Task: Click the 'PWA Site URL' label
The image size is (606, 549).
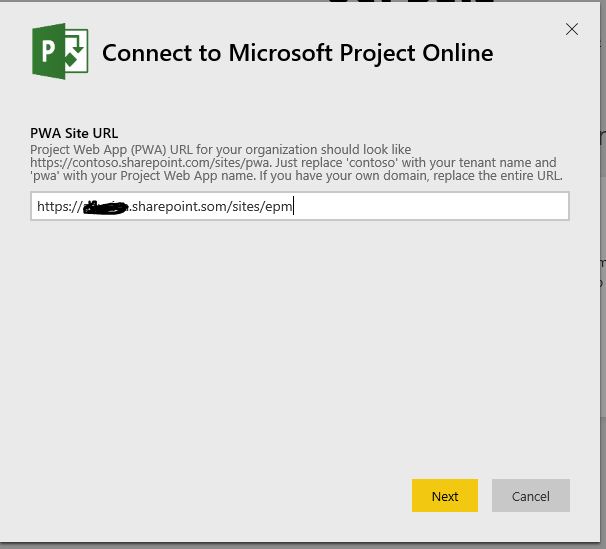Action: tap(74, 133)
